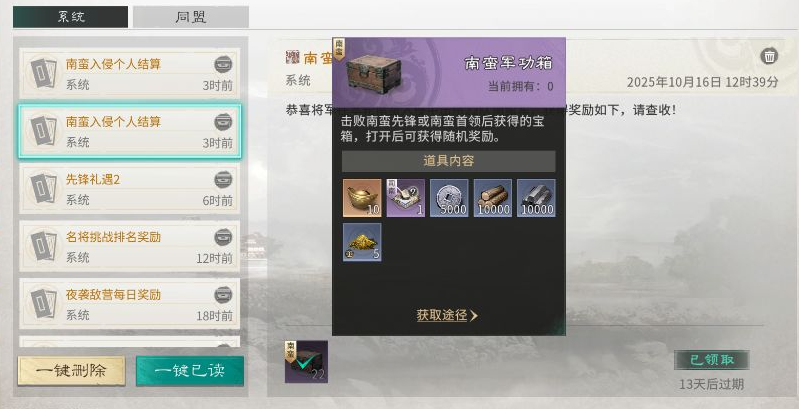Open the 名将挑战排名奖励 mail
Image resolution: width=799 pixels, height=409 pixels.
click(129, 247)
